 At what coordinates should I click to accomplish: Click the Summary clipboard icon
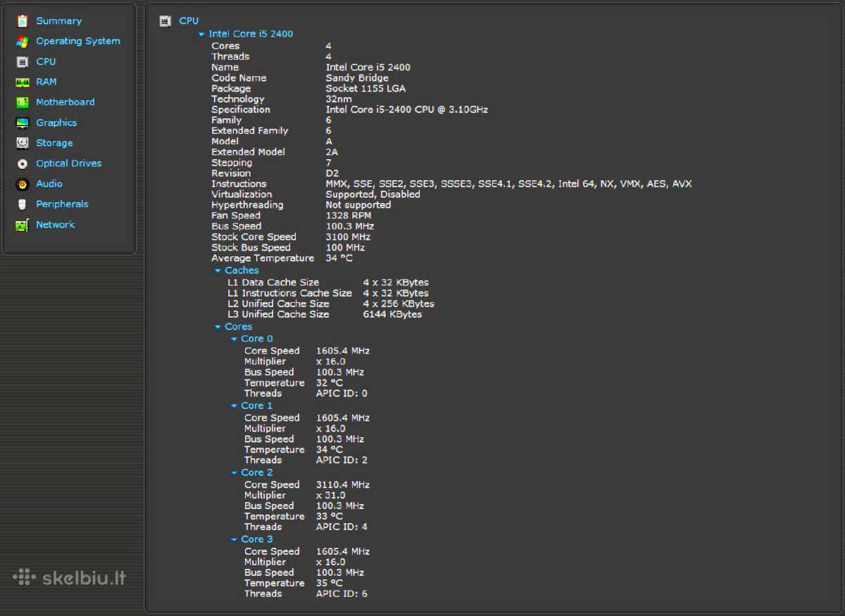23,21
